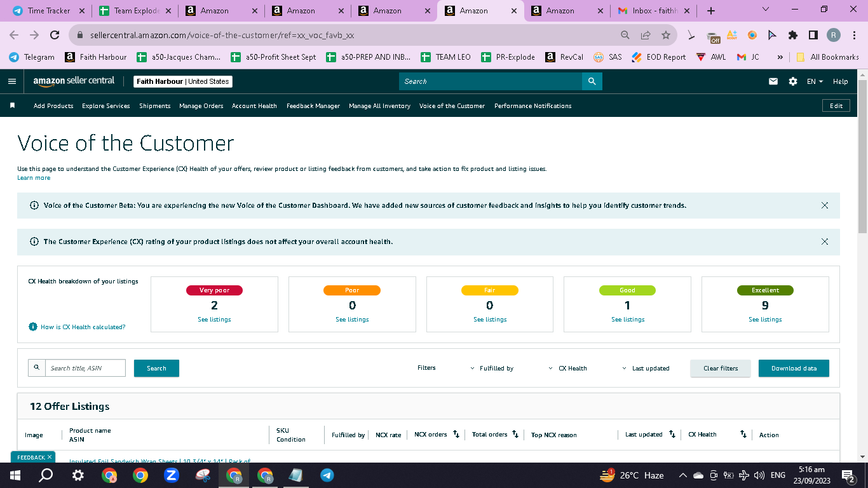Open the Windows notification center
The width and height of the screenshot is (868, 488).
848,475
